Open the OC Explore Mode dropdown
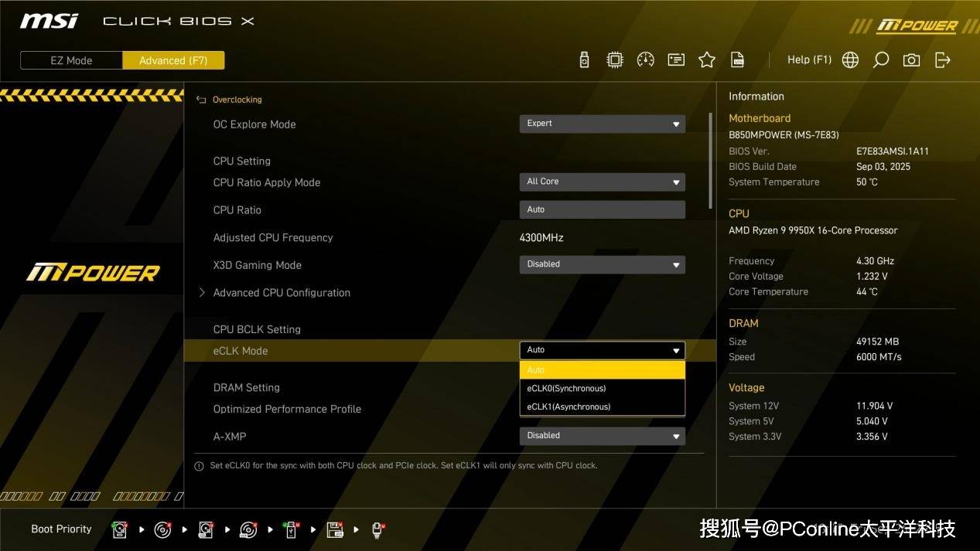 tap(602, 124)
